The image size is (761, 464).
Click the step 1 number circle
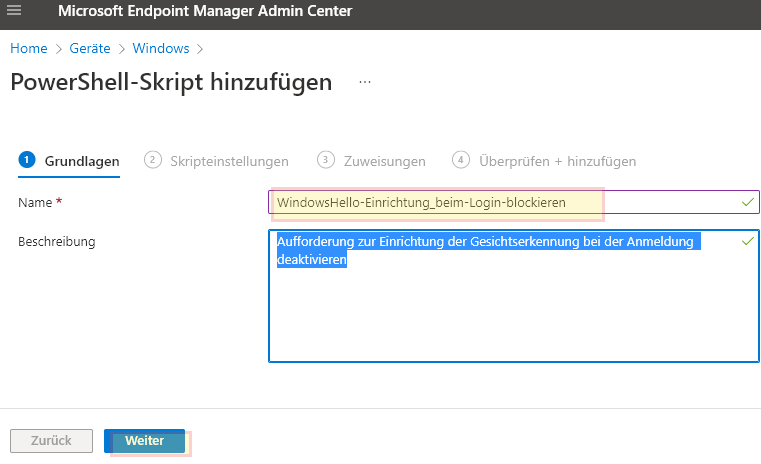coord(27,160)
